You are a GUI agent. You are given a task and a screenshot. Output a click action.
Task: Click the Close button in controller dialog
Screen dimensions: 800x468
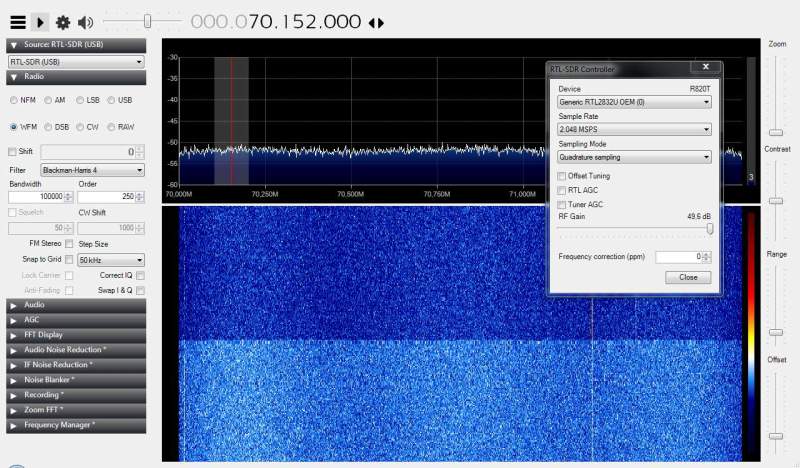click(688, 277)
